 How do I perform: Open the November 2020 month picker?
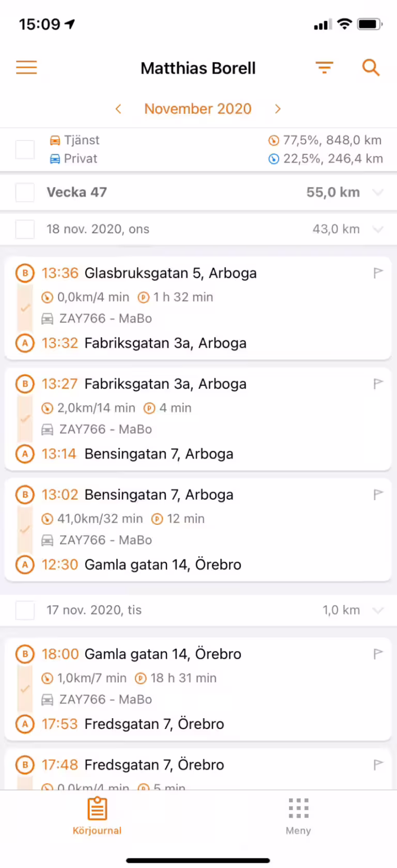[198, 109]
